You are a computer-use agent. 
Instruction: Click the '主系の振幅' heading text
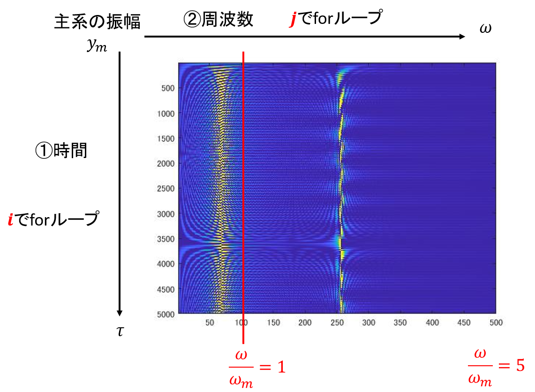(x=97, y=22)
